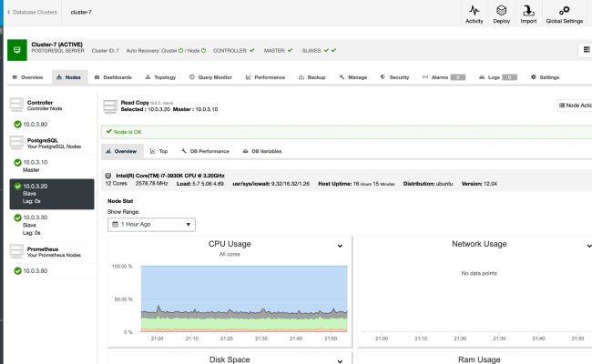
Task: Click the Node is OK status bar
Action: [x=347, y=132]
